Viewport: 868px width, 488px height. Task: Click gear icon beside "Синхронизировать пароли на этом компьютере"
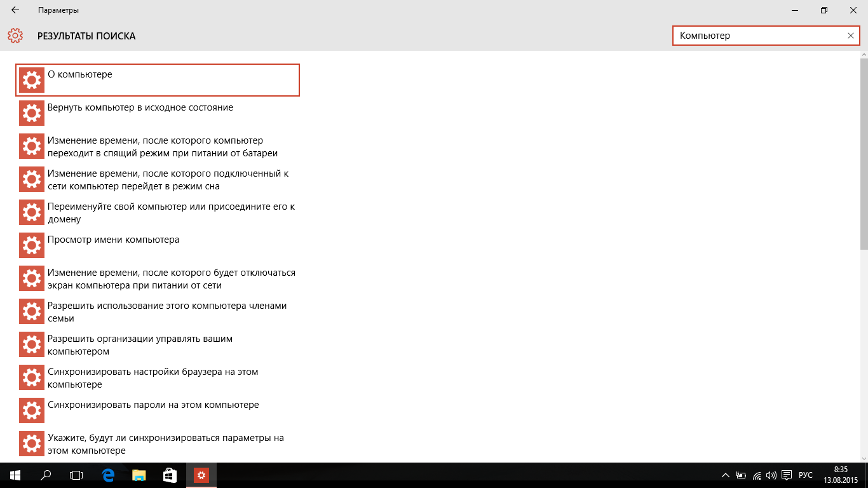[x=32, y=410]
